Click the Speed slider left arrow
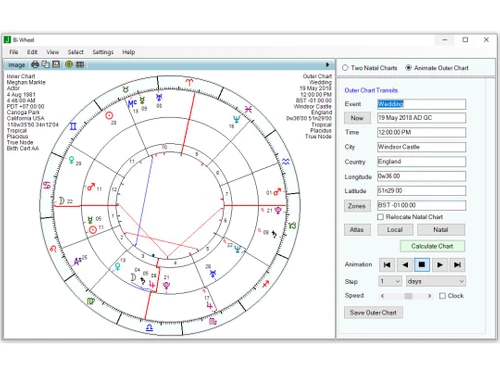The height and width of the screenshot is (375, 500). click(383, 296)
